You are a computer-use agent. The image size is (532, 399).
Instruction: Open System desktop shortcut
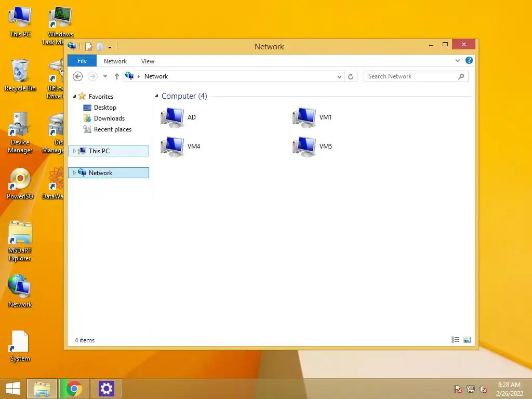point(20,346)
